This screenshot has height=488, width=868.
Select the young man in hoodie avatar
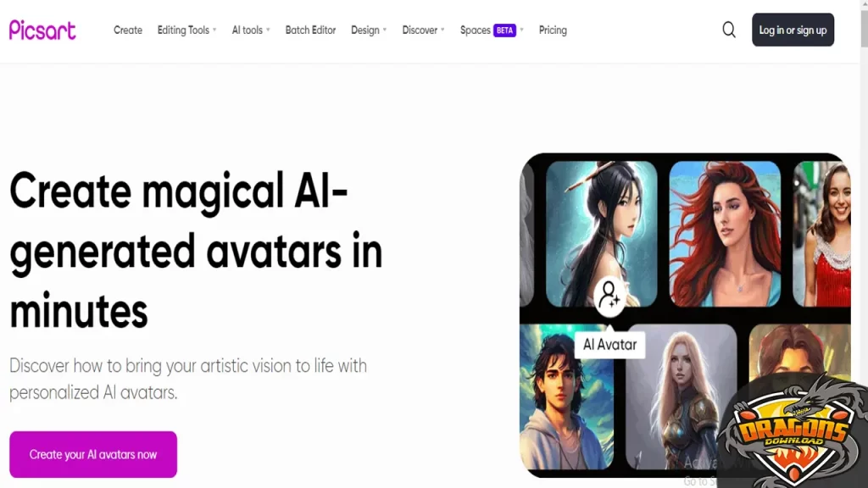pyautogui.click(x=566, y=396)
